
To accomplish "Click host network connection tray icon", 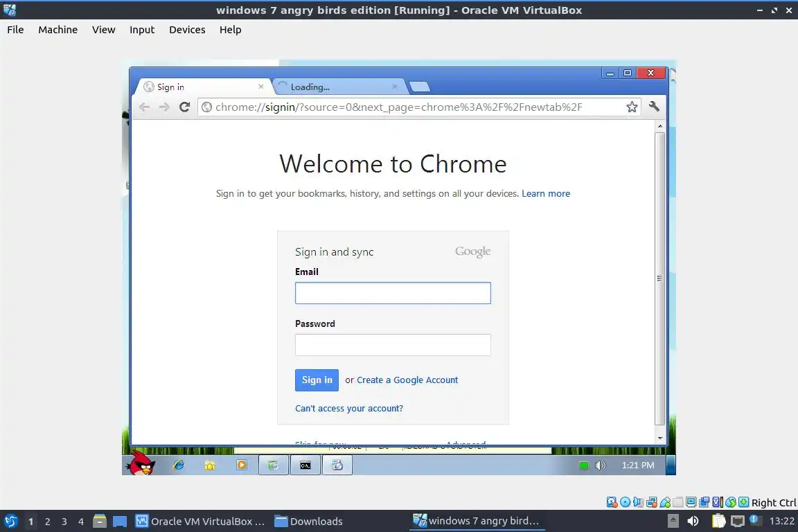I will coord(738,521).
